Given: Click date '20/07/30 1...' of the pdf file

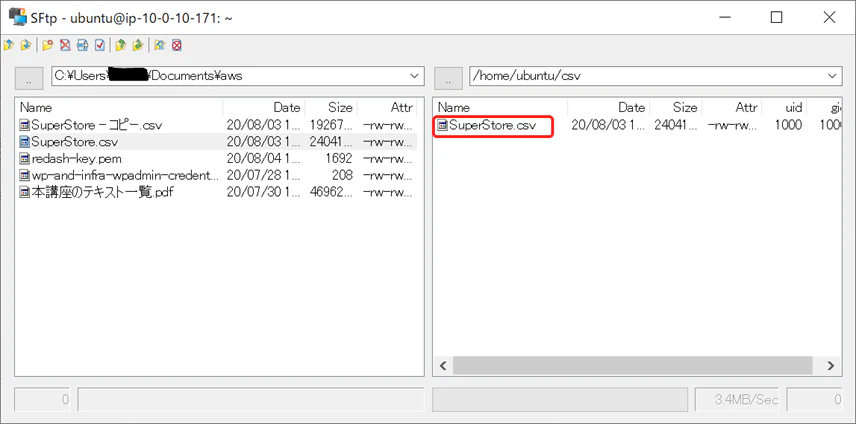Looking at the screenshot, I should pos(264,193).
